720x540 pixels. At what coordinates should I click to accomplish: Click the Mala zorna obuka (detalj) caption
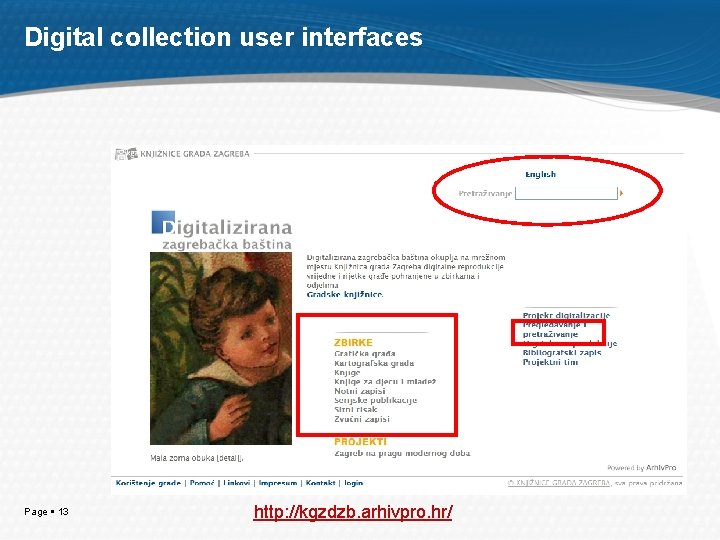tap(197, 458)
